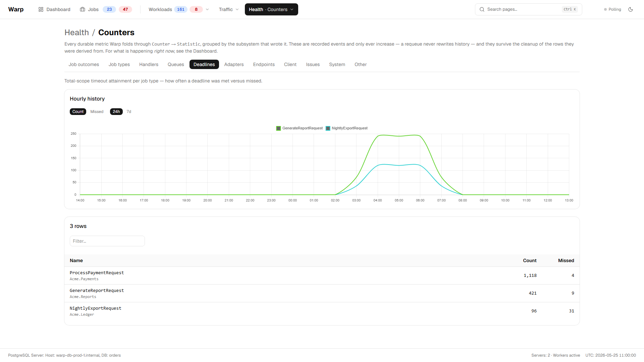This screenshot has width=644, height=362.
Task: Click the Acme.Payments namespace text
Action: pos(84,279)
